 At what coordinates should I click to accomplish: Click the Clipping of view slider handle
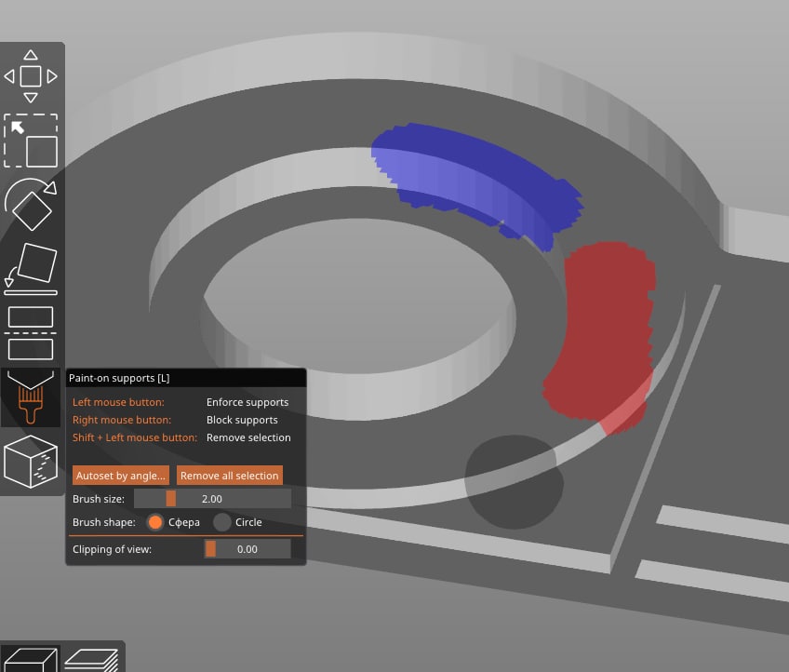coord(211,549)
